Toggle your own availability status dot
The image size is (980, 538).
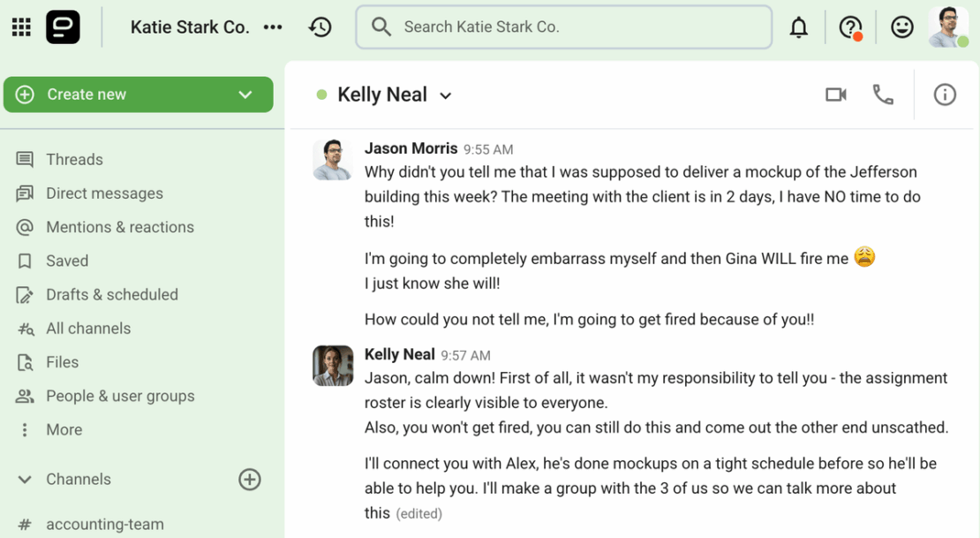tap(965, 40)
